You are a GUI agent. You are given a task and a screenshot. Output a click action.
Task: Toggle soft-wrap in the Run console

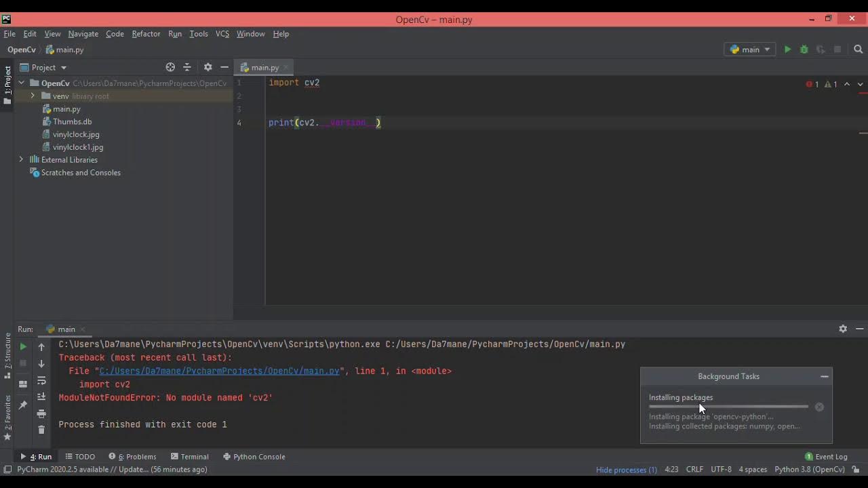tap(41, 381)
